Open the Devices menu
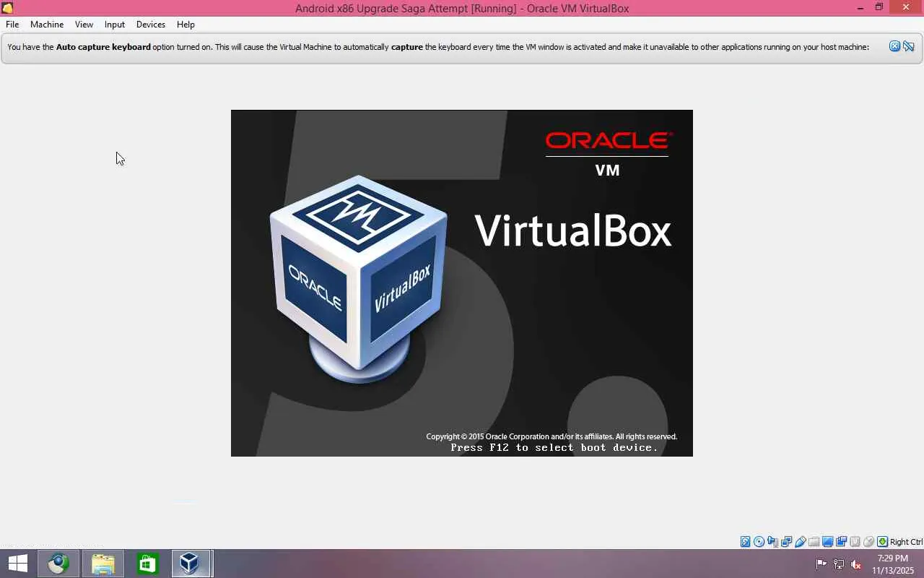 point(151,25)
